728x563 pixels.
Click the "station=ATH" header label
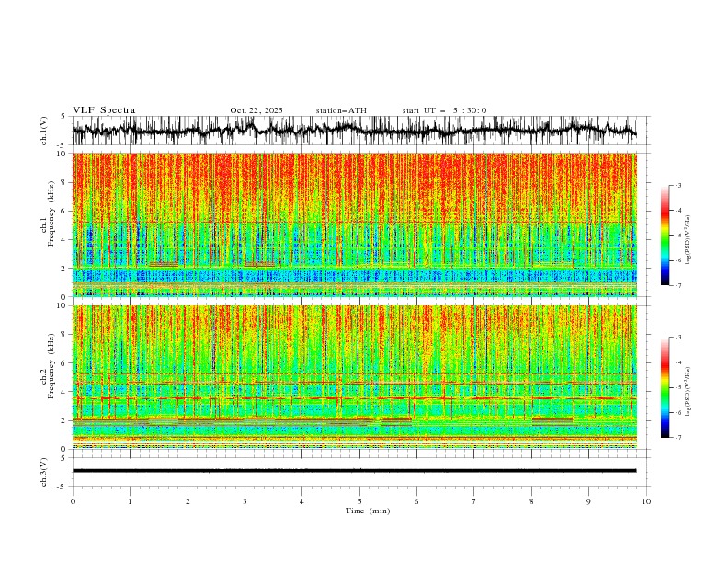pyautogui.click(x=341, y=110)
